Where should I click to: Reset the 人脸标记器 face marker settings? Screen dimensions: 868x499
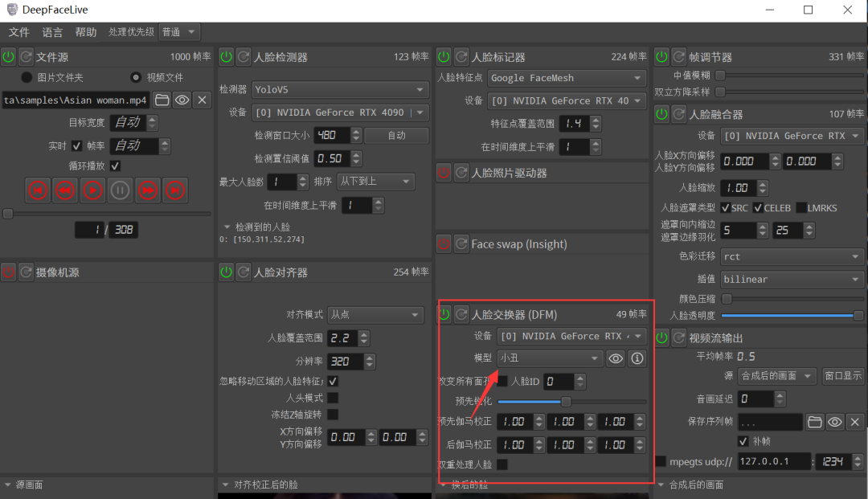[461, 56]
